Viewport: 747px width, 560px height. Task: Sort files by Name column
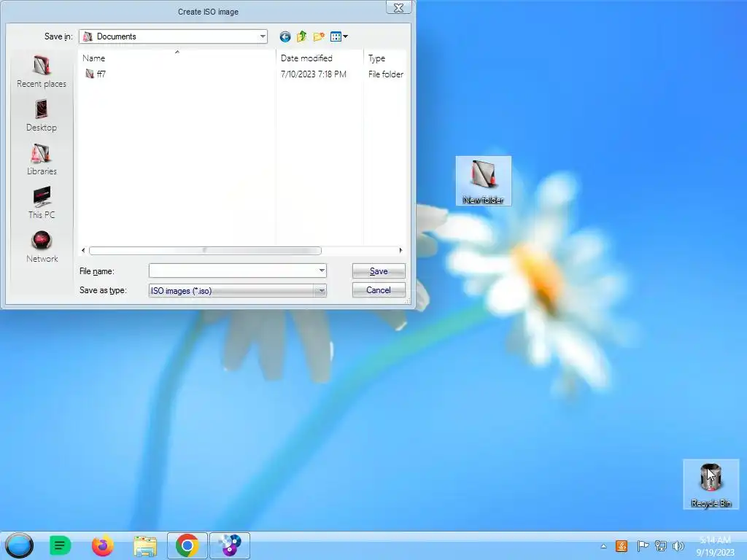pos(177,58)
